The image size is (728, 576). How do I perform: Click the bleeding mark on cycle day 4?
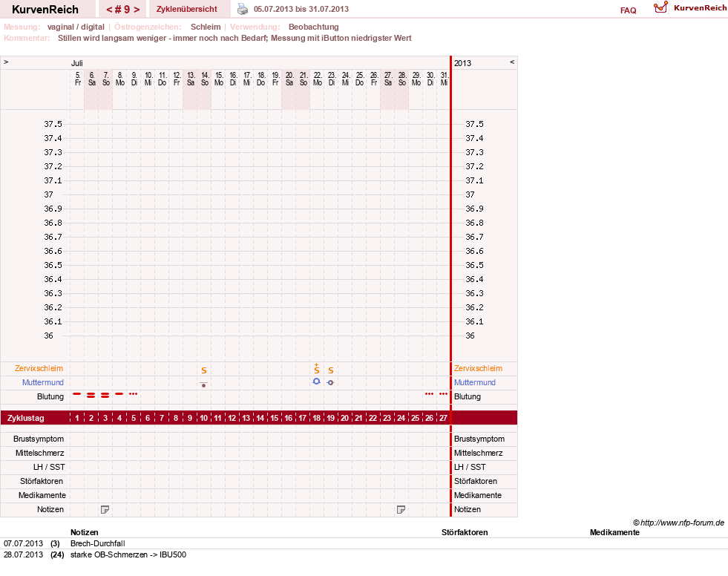pyautogui.click(x=119, y=394)
